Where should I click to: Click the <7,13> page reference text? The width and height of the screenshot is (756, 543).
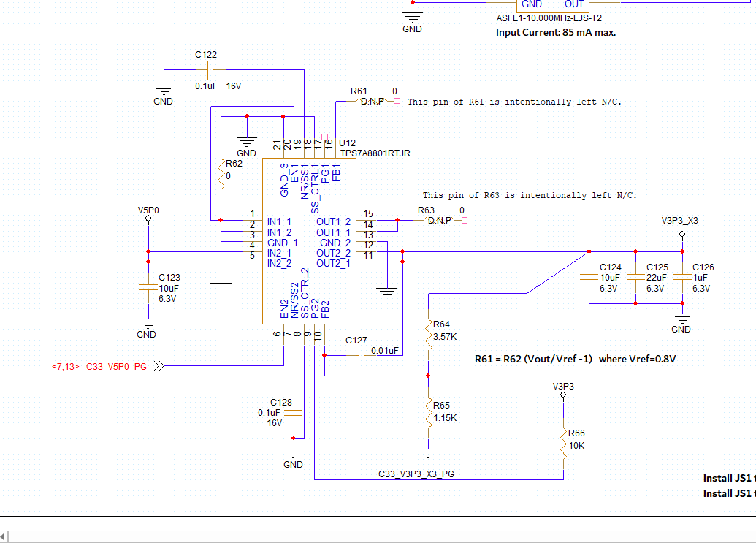click(65, 366)
